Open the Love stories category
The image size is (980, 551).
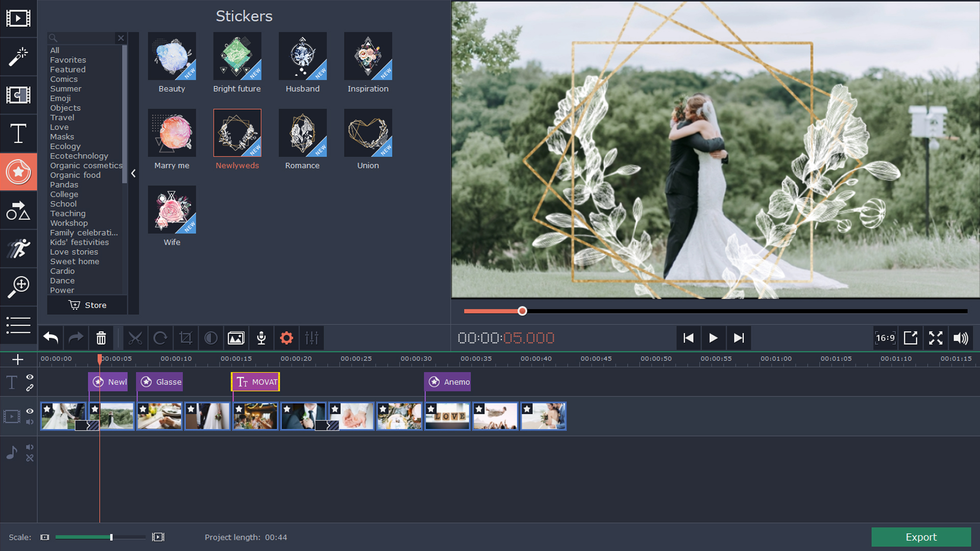[73, 252]
